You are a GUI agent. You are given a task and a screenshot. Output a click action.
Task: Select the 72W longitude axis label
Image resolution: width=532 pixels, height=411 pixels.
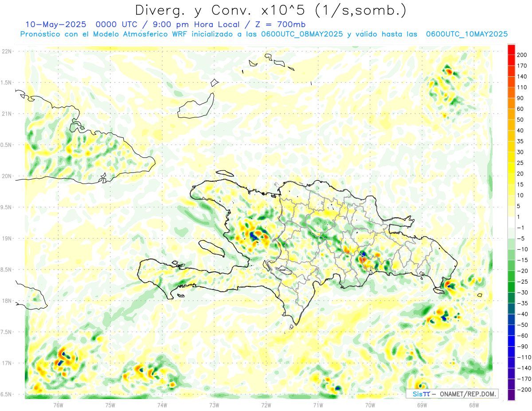pos(266,405)
